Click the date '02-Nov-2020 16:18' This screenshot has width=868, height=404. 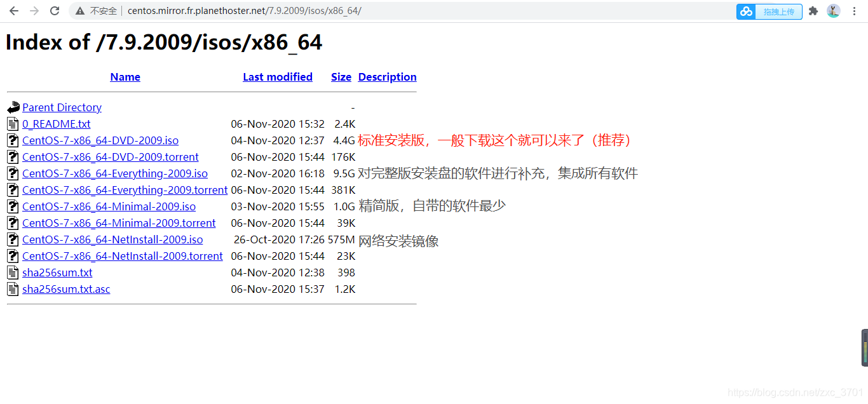click(x=278, y=173)
